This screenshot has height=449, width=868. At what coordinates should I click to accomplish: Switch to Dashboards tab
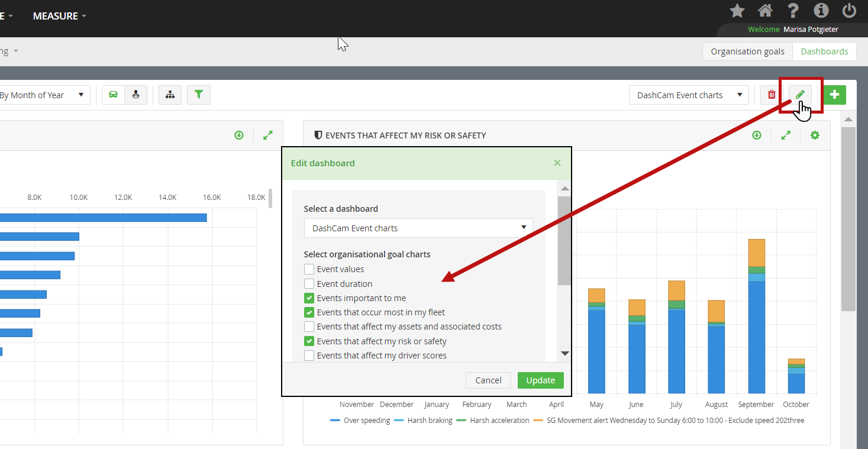tap(824, 51)
